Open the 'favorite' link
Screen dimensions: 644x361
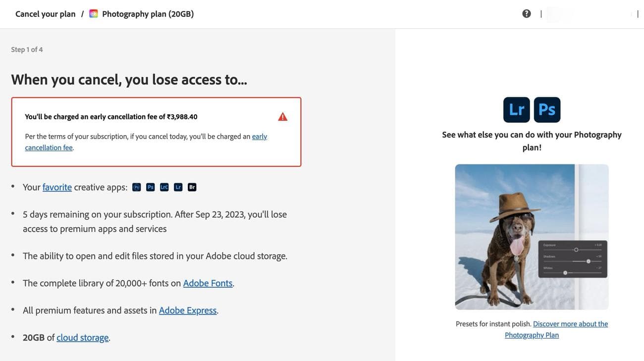point(57,187)
